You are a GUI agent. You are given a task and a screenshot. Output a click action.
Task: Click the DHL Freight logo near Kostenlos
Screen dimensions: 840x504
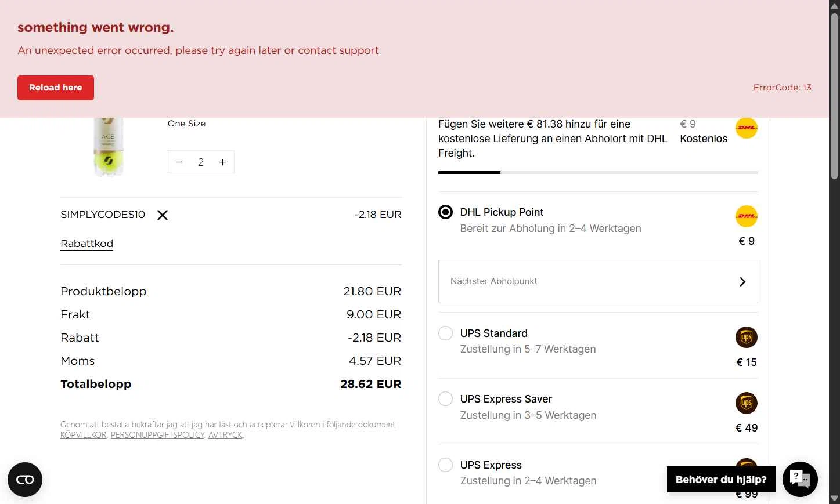pos(747,128)
